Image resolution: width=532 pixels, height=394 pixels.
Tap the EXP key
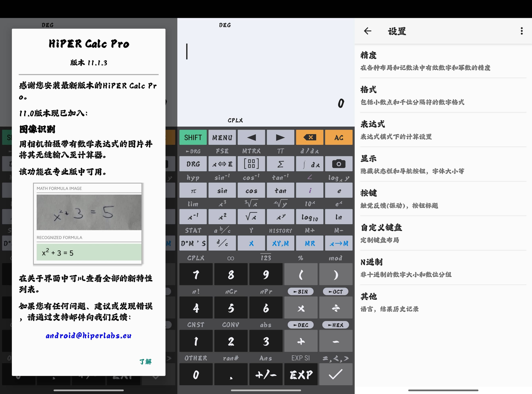point(301,374)
